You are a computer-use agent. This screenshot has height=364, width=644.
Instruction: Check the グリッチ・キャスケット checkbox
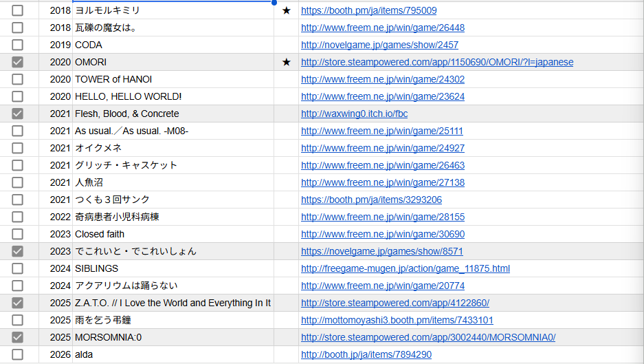tap(17, 165)
